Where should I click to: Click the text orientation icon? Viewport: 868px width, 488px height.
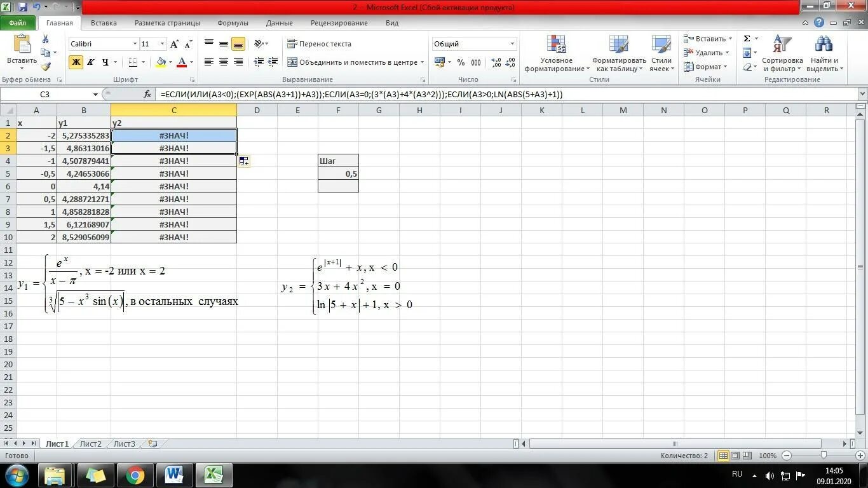(x=259, y=44)
